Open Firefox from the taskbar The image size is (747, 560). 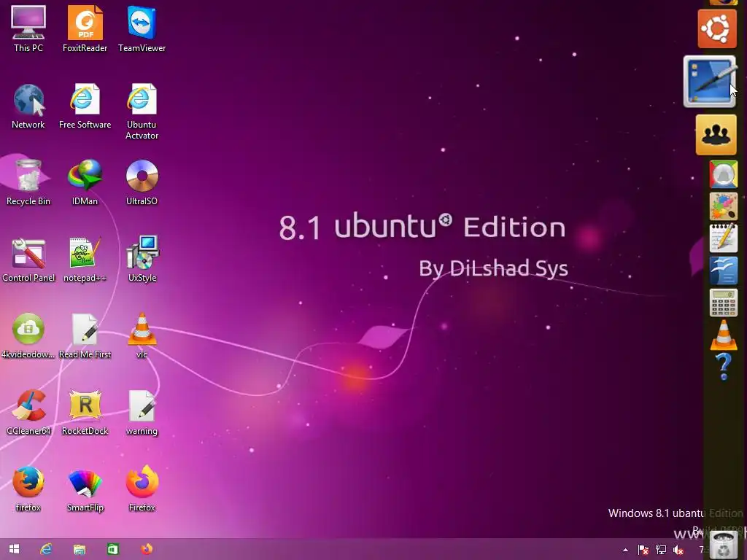coord(147,549)
